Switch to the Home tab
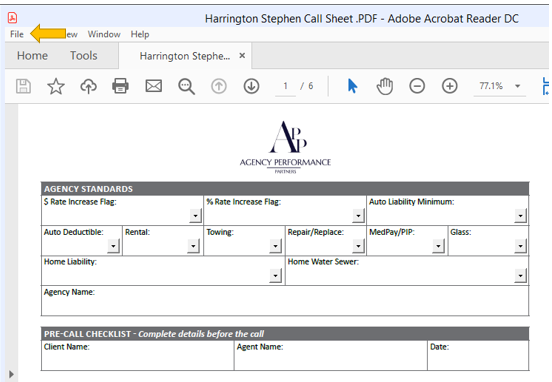Screen dimensions: 552x382 [32, 56]
